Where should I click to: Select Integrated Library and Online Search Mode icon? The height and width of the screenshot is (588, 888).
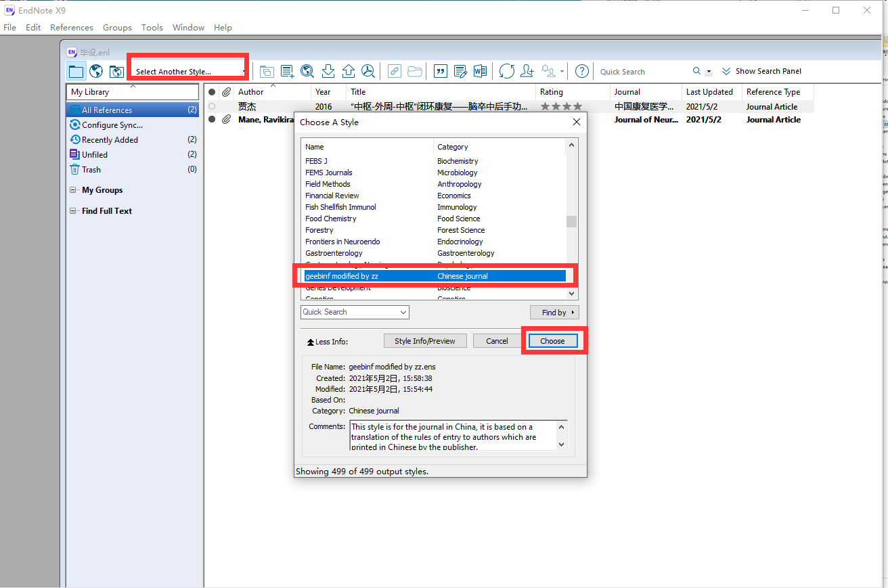(116, 71)
